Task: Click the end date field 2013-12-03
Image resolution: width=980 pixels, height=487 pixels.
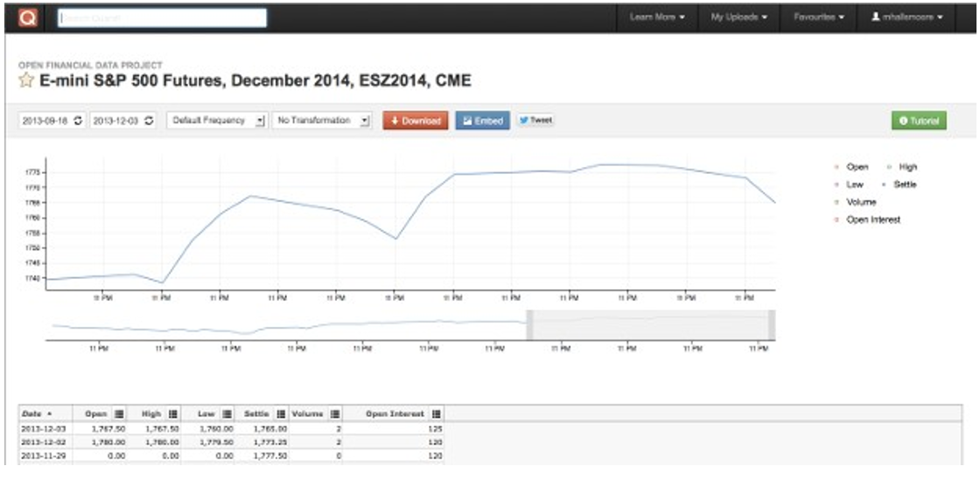Action: pos(123,121)
